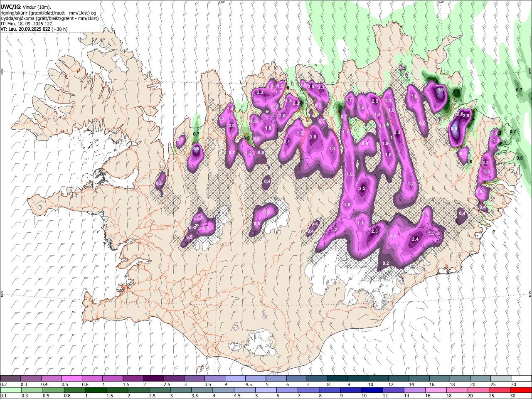Click the pale grey 25–30 snow legend swatch

[x=500, y=379]
